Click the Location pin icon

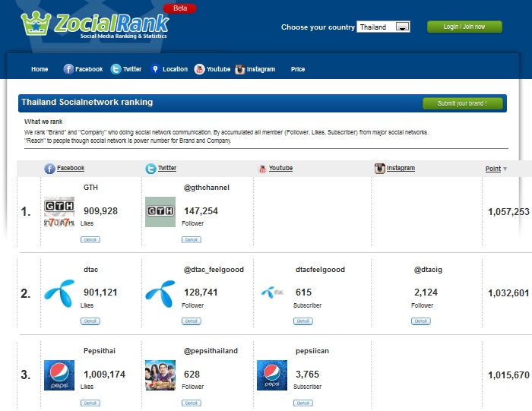click(x=155, y=69)
